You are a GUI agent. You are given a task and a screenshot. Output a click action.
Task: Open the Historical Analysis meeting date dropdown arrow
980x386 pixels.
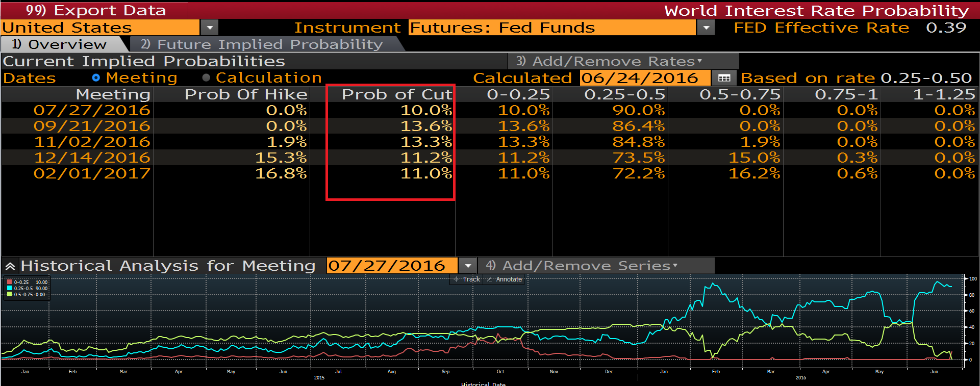468,266
